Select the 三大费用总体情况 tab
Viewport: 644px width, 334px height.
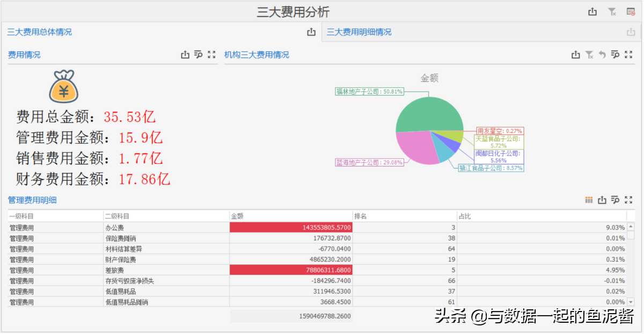(x=39, y=32)
